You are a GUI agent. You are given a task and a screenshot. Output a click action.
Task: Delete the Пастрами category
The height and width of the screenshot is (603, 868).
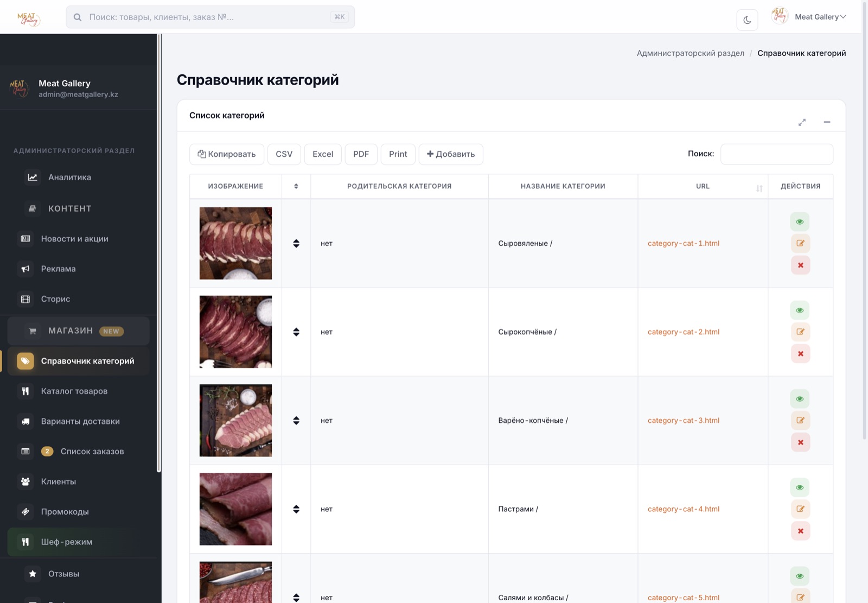tap(800, 531)
